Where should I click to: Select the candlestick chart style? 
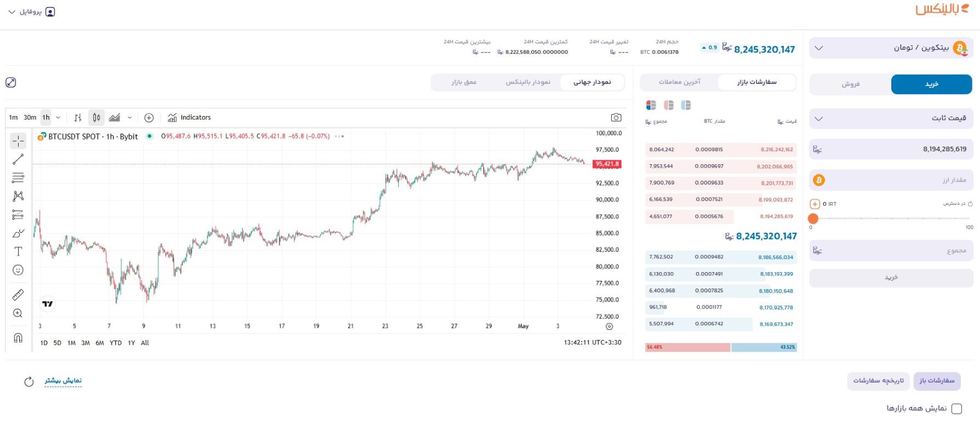click(x=96, y=118)
